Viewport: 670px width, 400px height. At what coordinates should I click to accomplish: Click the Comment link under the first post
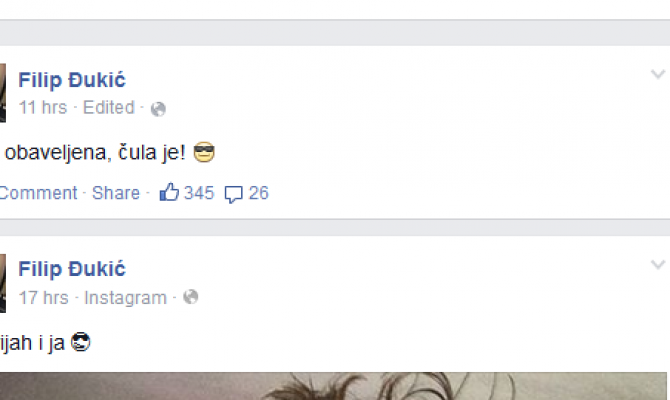pyautogui.click(x=38, y=193)
